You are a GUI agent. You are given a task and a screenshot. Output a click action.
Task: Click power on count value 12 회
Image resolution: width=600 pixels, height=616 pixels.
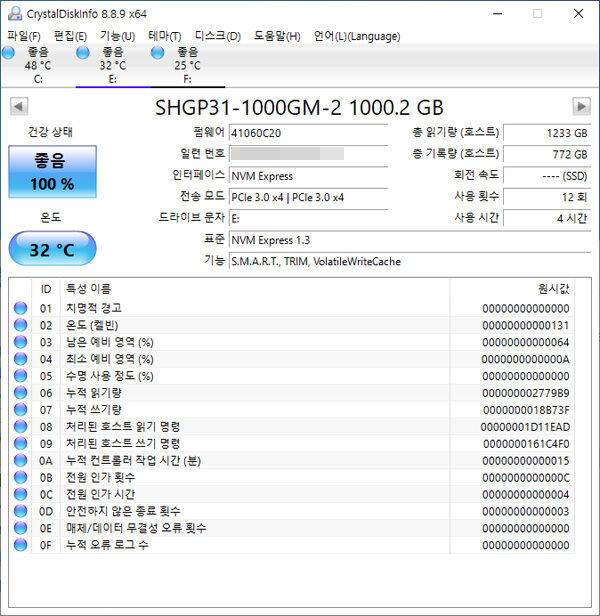[x=547, y=197]
